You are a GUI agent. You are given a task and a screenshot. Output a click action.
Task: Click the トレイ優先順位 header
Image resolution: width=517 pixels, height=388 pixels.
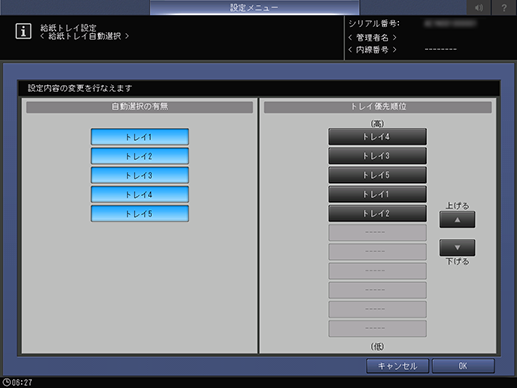(x=378, y=107)
